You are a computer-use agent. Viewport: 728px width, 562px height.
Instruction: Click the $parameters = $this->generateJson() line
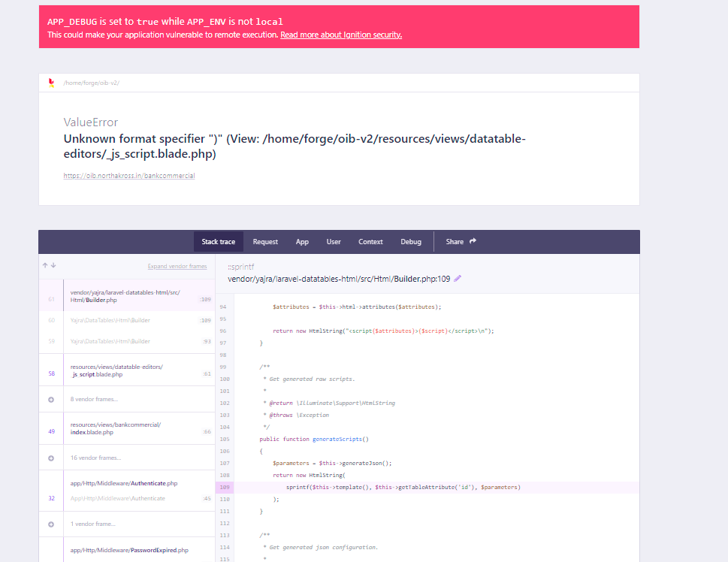point(332,463)
